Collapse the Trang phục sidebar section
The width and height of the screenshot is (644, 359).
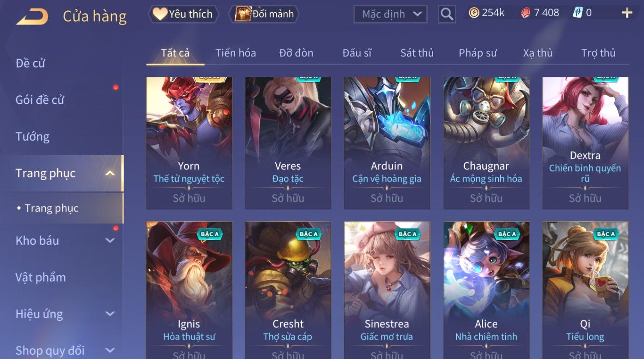click(110, 173)
